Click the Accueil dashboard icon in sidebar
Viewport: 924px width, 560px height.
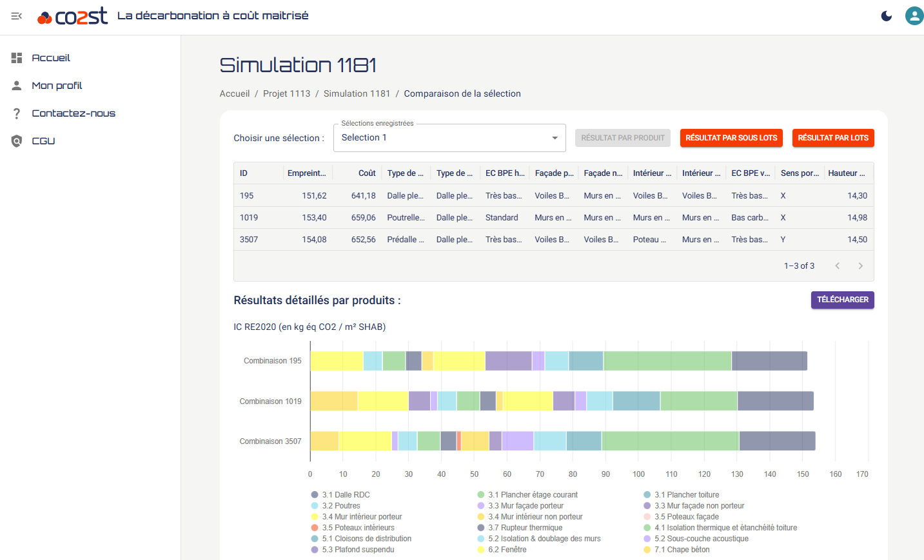[17, 58]
